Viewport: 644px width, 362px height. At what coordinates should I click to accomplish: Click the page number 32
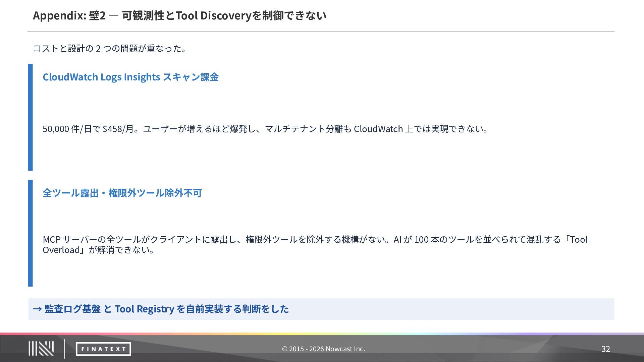point(605,349)
